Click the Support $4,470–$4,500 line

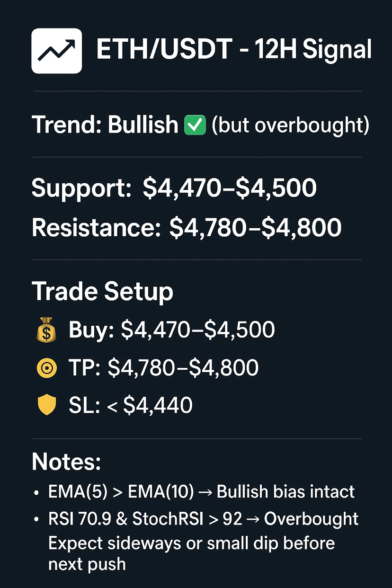click(174, 189)
